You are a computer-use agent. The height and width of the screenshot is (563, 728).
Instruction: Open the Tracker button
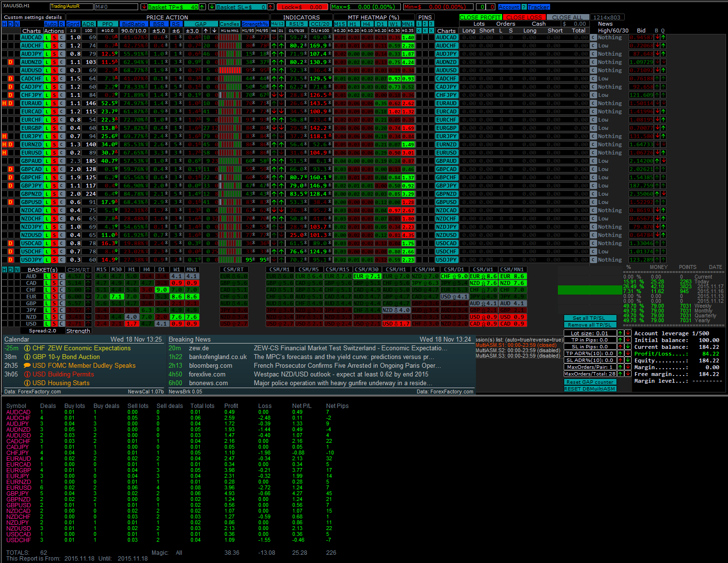point(539,7)
